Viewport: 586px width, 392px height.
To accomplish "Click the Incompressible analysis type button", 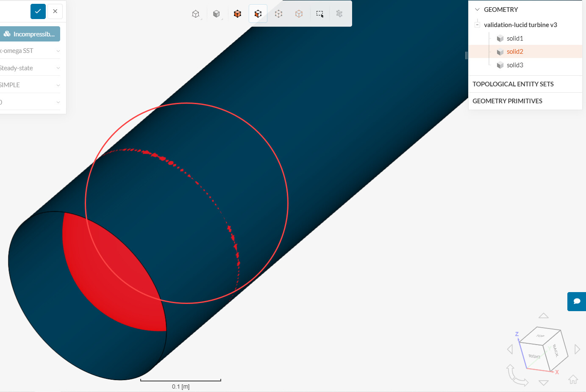I will [x=30, y=34].
